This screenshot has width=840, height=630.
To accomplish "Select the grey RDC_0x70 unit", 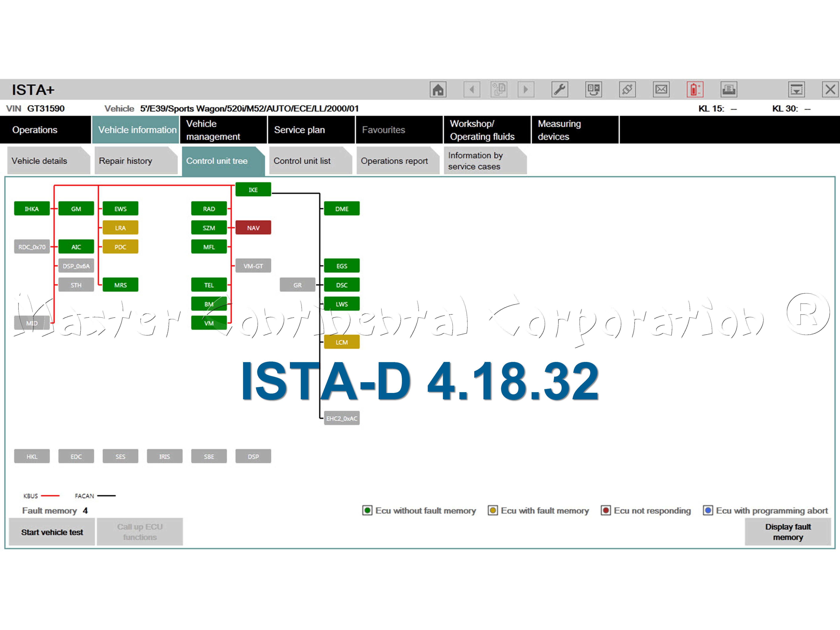I will coord(32,246).
